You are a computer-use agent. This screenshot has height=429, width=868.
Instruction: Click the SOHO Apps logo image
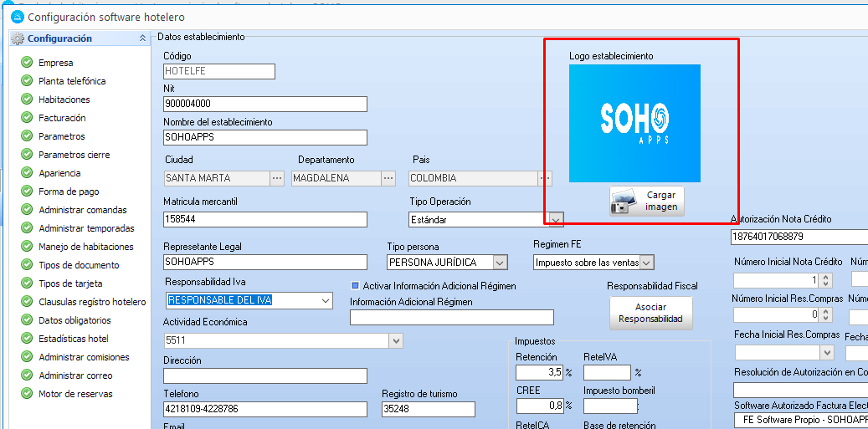click(x=634, y=123)
